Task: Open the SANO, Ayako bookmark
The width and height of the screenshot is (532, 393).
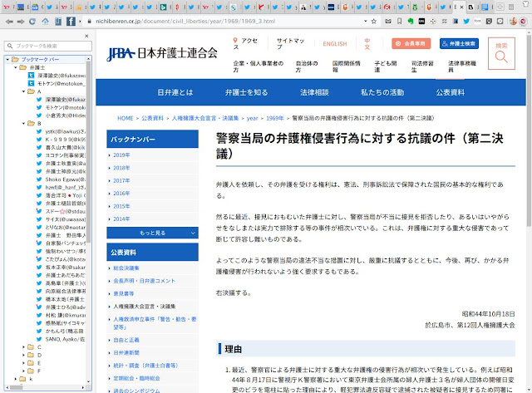Action: pyautogui.click(x=62, y=339)
